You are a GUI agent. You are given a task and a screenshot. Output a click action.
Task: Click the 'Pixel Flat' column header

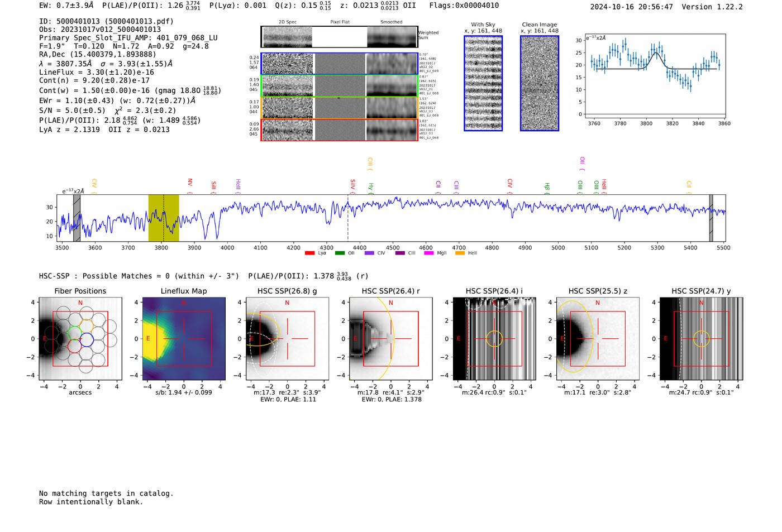pos(340,22)
